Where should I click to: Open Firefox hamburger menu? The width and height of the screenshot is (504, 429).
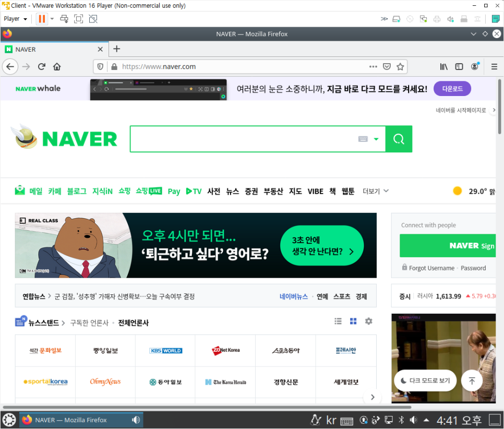point(495,67)
